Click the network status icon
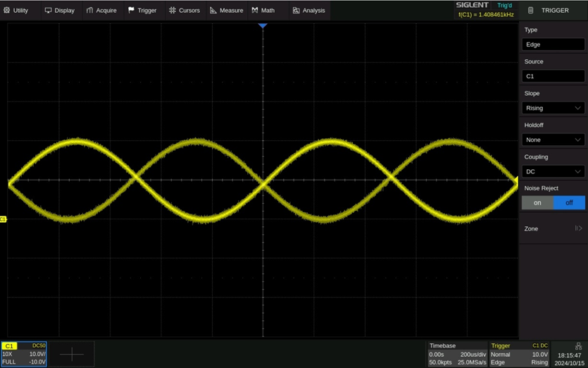The width and height of the screenshot is (588, 368). pyautogui.click(x=578, y=346)
